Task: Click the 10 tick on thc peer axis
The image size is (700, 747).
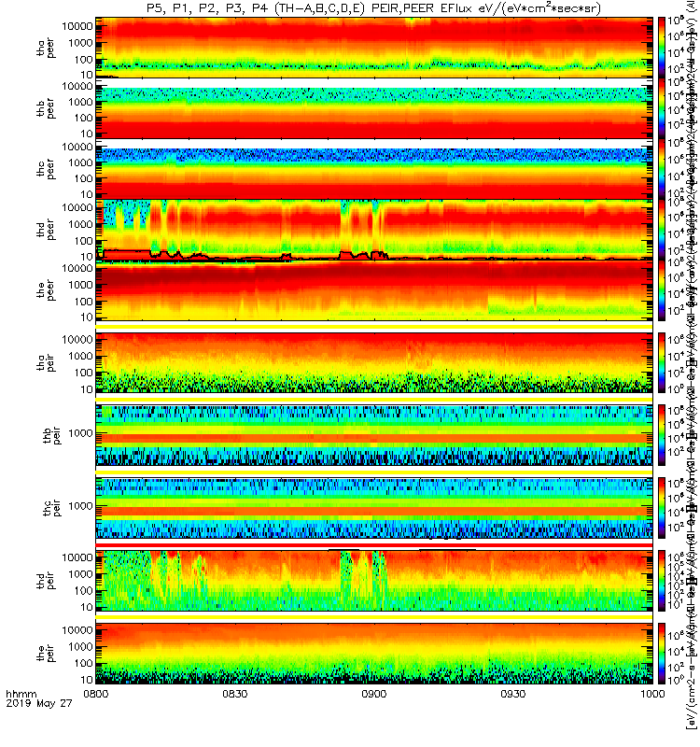Action: click(x=87, y=194)
